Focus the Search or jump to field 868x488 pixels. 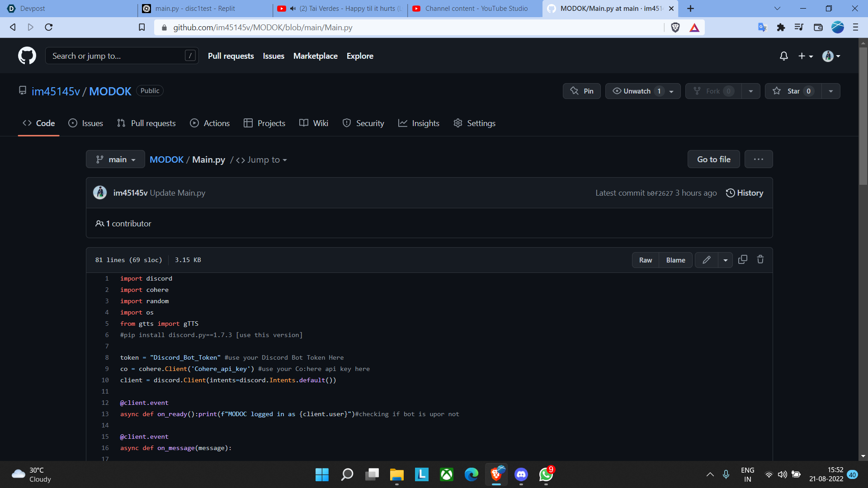[x=118, y=56]
